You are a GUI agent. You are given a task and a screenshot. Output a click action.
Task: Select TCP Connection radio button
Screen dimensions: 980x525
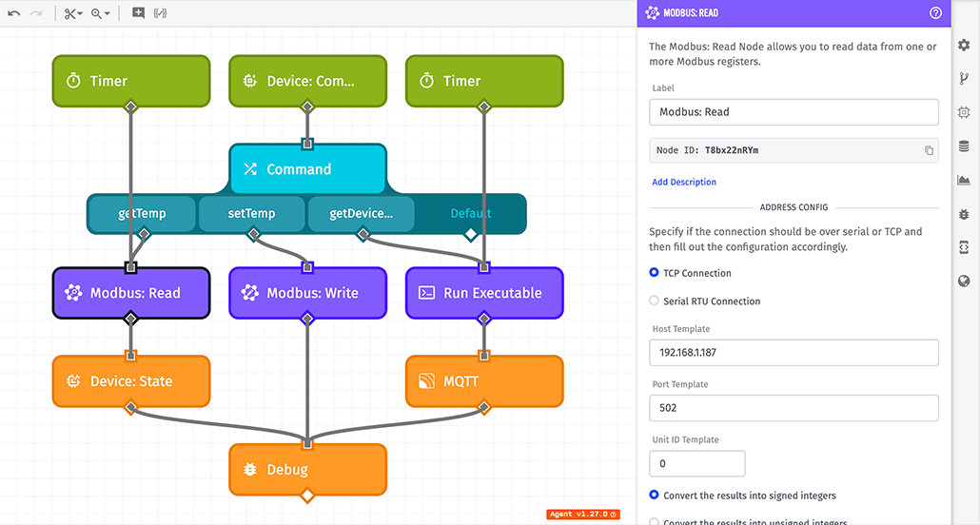(x=654, y=273)
